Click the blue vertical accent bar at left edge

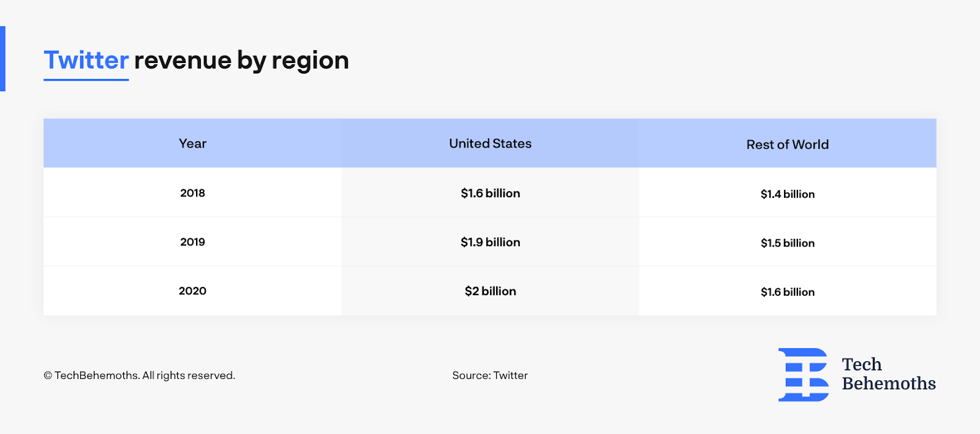pyautogui.click(x=2, y=59)
